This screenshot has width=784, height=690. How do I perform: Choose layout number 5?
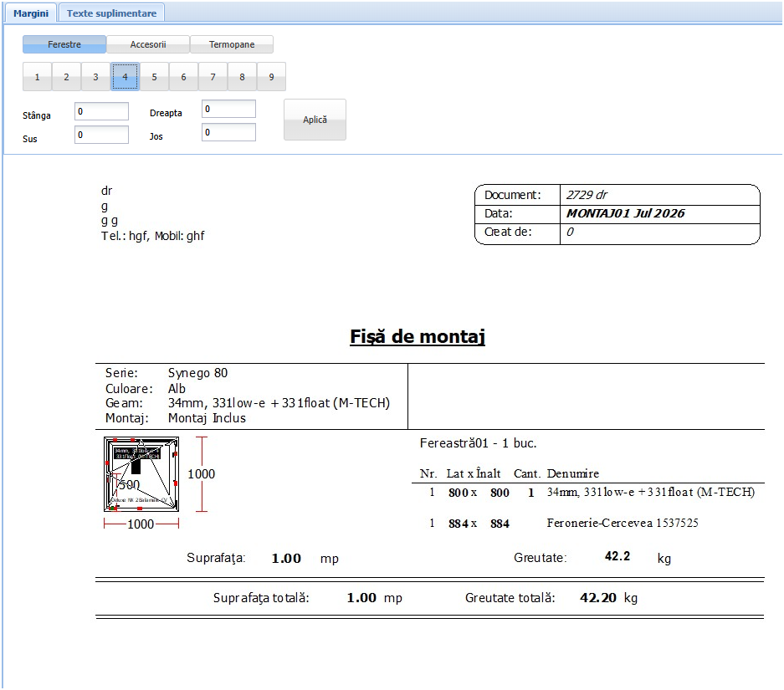[x=155, y=77]
